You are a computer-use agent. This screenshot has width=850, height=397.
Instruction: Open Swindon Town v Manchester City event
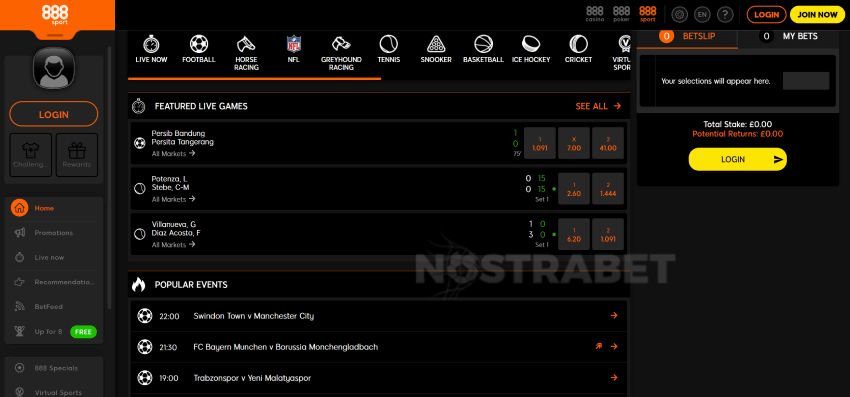click(378, 316)
